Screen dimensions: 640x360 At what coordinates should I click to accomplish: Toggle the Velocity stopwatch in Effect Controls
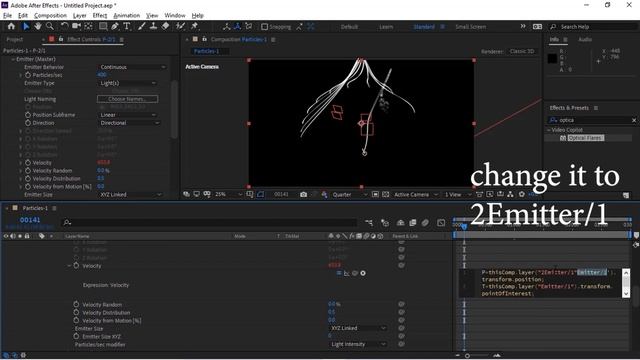pyautogui.click(x=28, y=162)
